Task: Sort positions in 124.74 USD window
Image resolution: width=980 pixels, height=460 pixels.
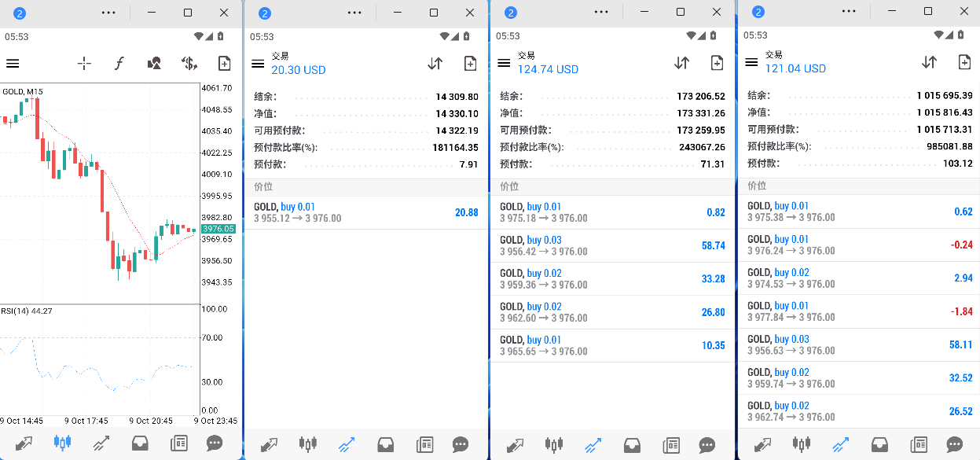Action: click(x=681, y=63)
